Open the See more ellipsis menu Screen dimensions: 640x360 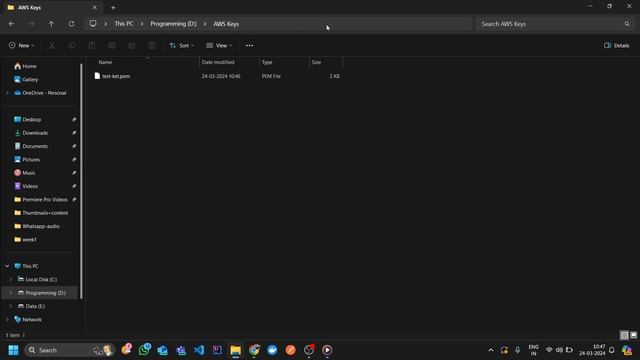click(x=249, y=45)
